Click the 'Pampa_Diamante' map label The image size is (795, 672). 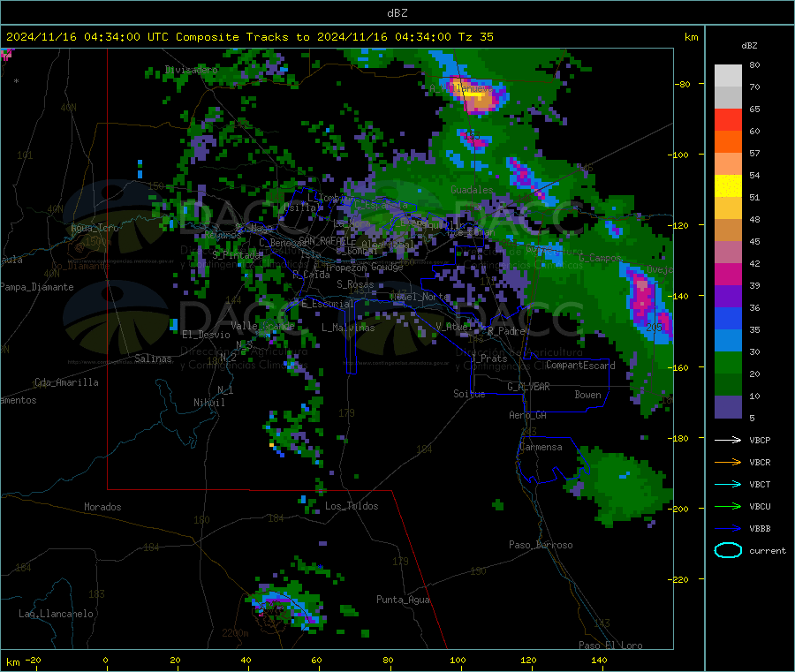(37, 287)
